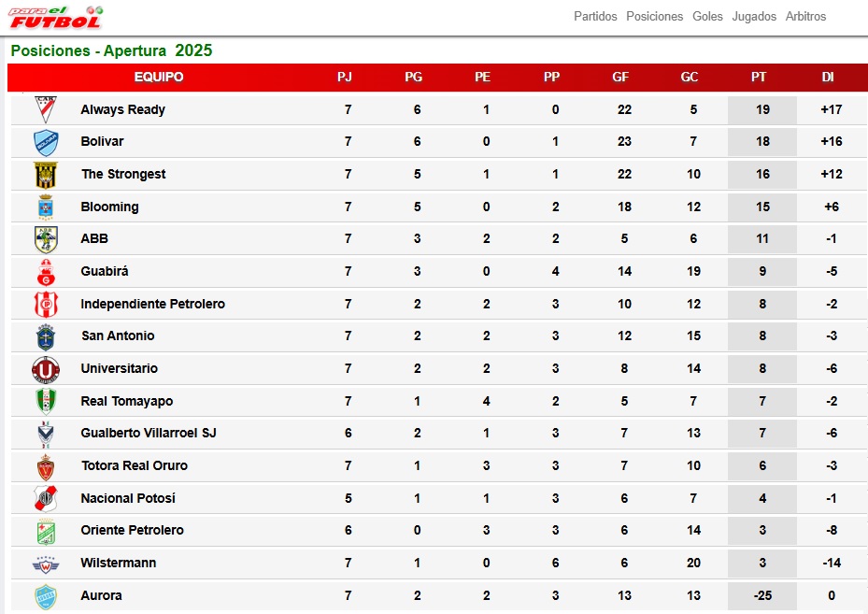Viewport: 868px width, 614px height.
Task: Open the Partidos menu item
Action: coord(595,17)
